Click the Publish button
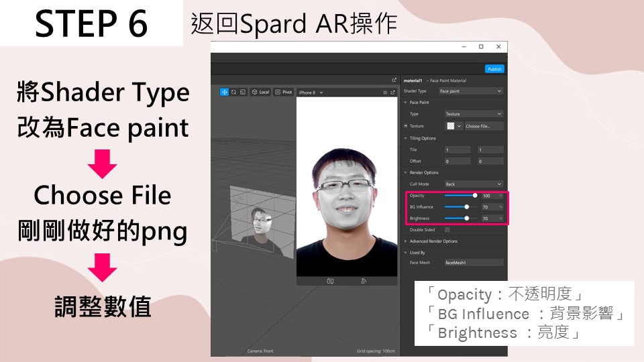Screen dimensions: 644x362 494,69
